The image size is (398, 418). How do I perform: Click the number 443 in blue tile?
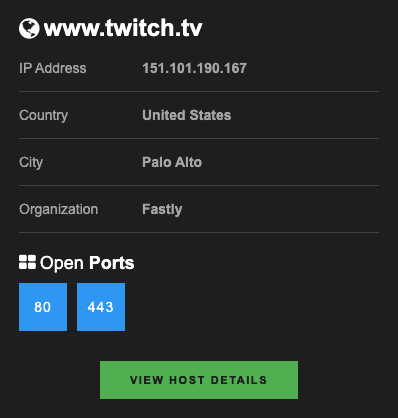click(101, 307)
